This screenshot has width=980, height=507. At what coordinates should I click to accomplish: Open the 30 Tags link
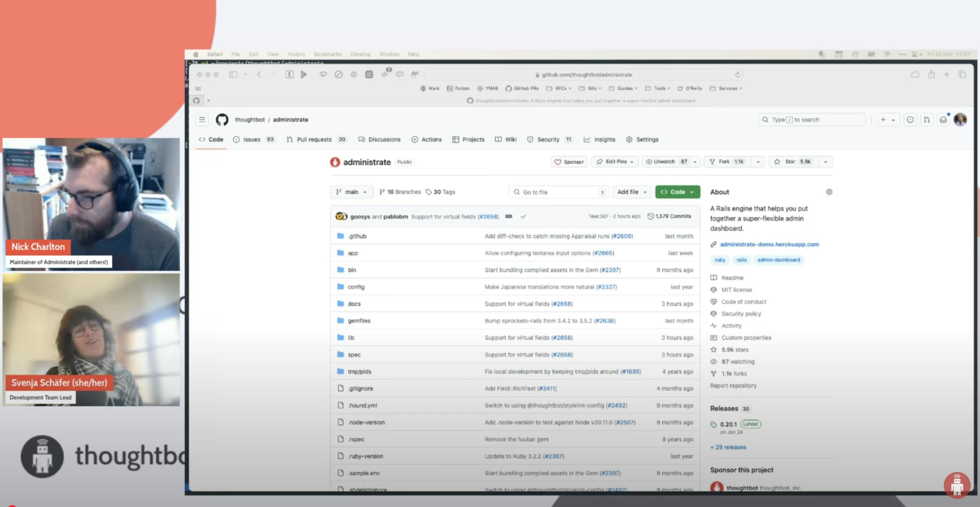coord(440,192)
